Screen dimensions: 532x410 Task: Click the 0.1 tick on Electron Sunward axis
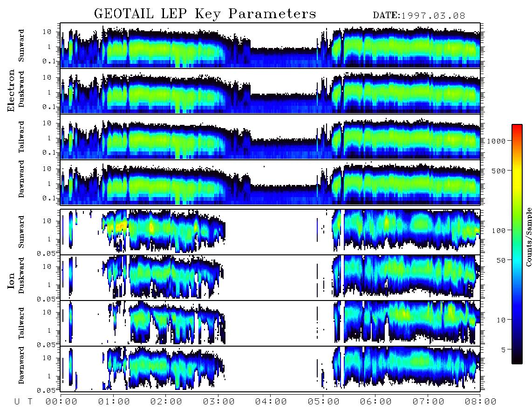coord(49,61)
